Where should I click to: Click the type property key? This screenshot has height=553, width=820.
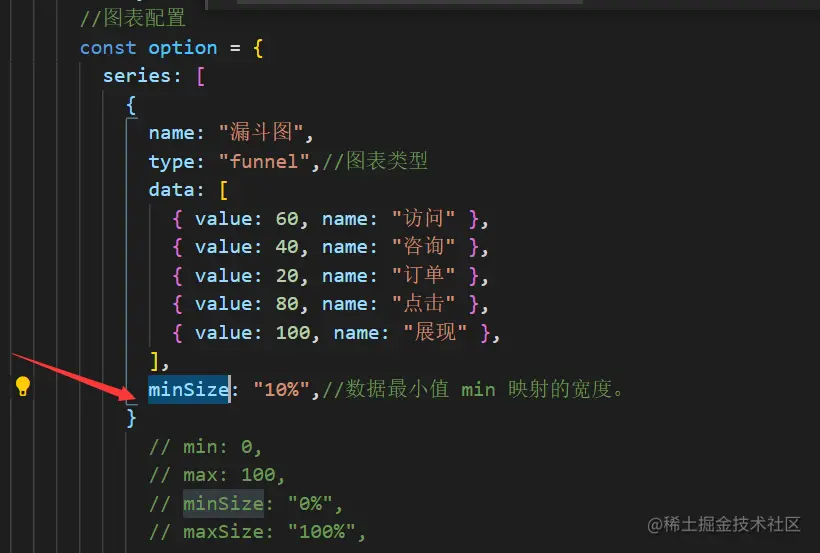(x=170, y=162)
